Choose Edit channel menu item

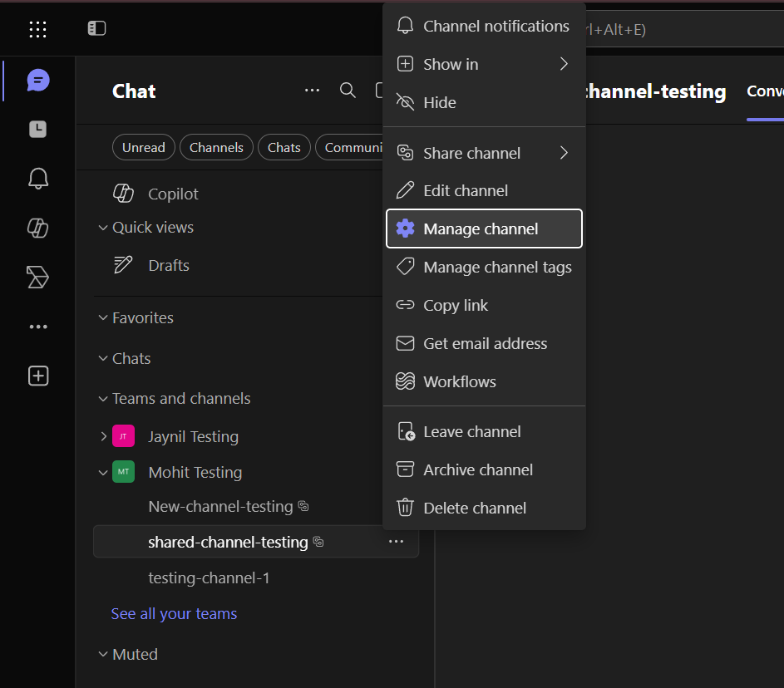tap(484, 190)
